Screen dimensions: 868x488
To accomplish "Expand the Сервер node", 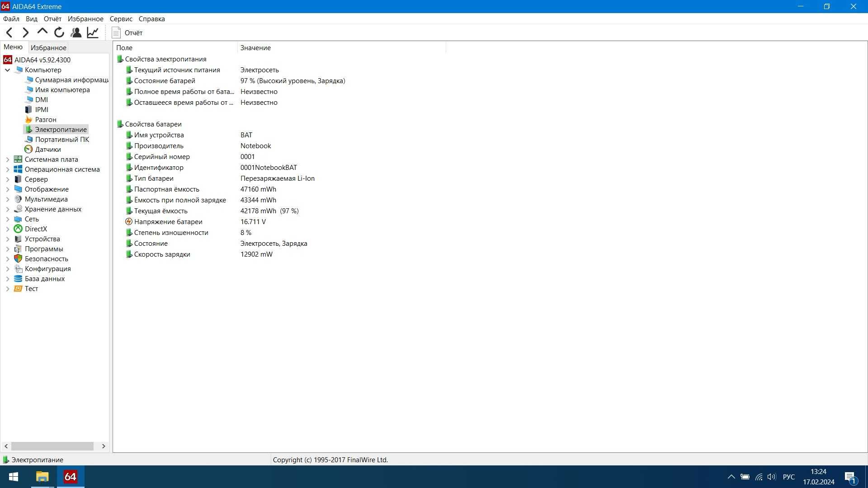I will 8,179.
